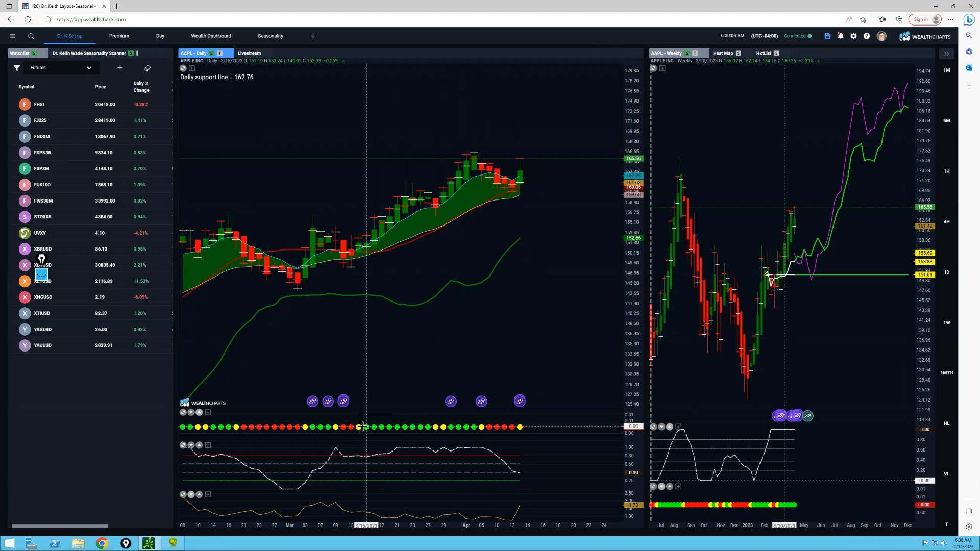Move weekly oscillator pane down arrow

[x=661, y=427]
